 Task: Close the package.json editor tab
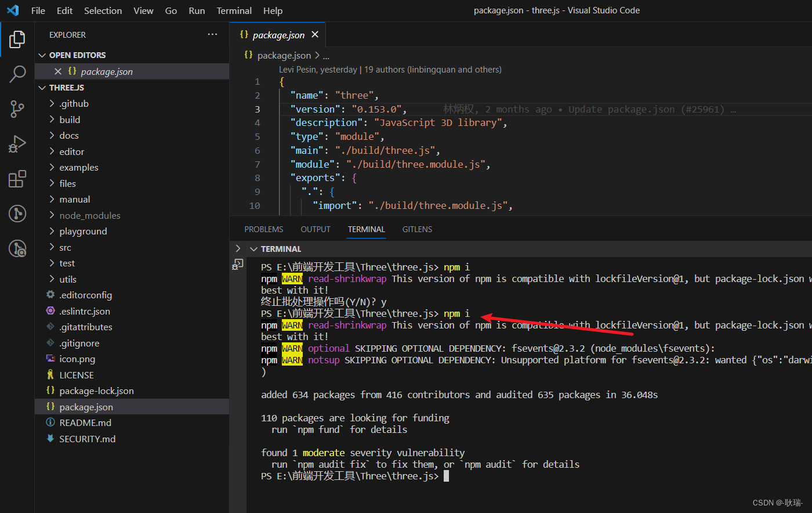click(x=315, y=35)
